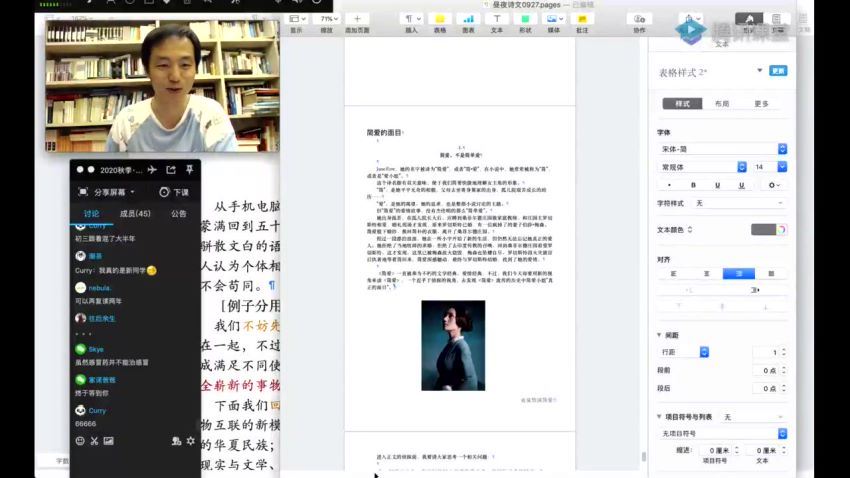The height and width of the screenshot is (478, 850).
Task: Pin the chat window with pushpin icon
Action: coord(189,170)
